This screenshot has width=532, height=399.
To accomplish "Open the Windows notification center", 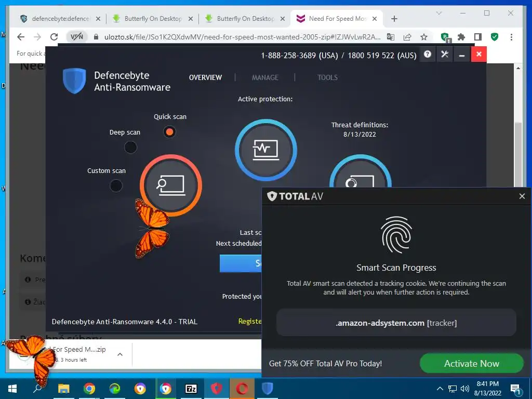I will click(x=515, y=389).
